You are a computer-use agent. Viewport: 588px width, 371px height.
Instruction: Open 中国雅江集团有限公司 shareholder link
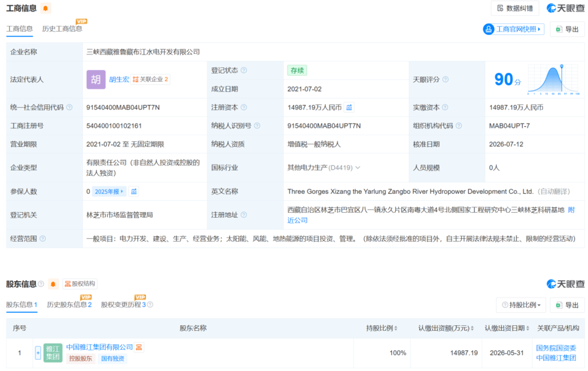pyautogui.click(x=100, y=347)
